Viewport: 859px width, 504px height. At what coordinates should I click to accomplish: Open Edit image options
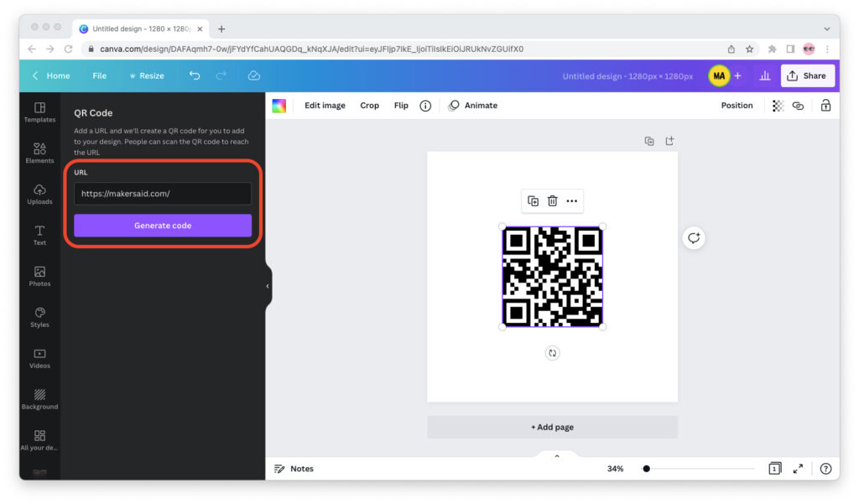(325, 105)
